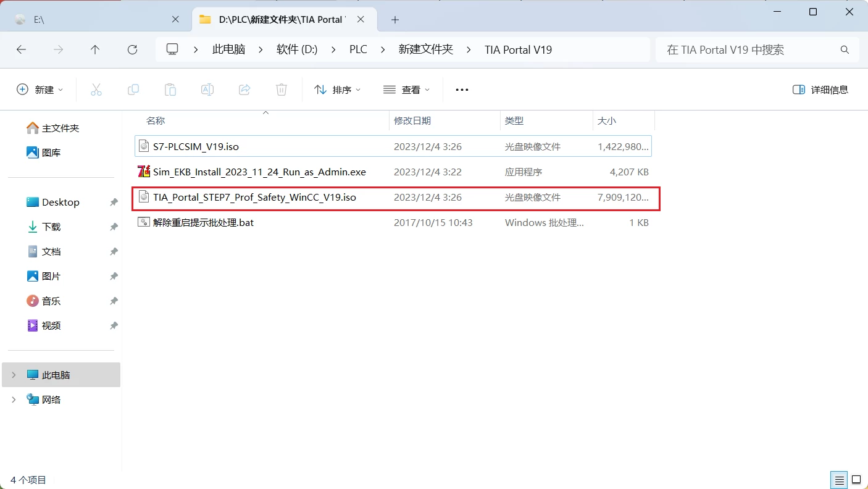The height and width of the screenshot is (489, 868).
Task: Click the Delete trash icon
Action: (282, 90)
